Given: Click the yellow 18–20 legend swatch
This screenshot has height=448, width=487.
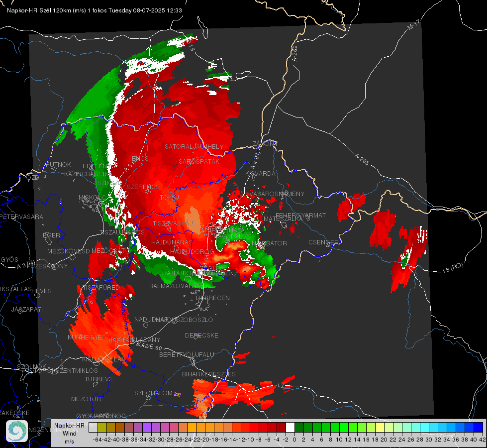Looking at the screenshot, I should (x=380, y=427).
